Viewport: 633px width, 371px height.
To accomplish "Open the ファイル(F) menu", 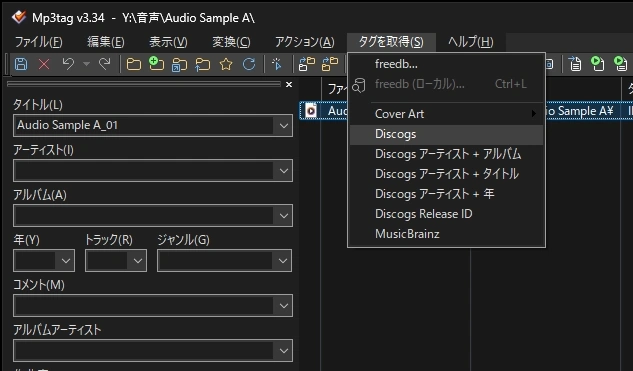I will click(x=39, y=42).
